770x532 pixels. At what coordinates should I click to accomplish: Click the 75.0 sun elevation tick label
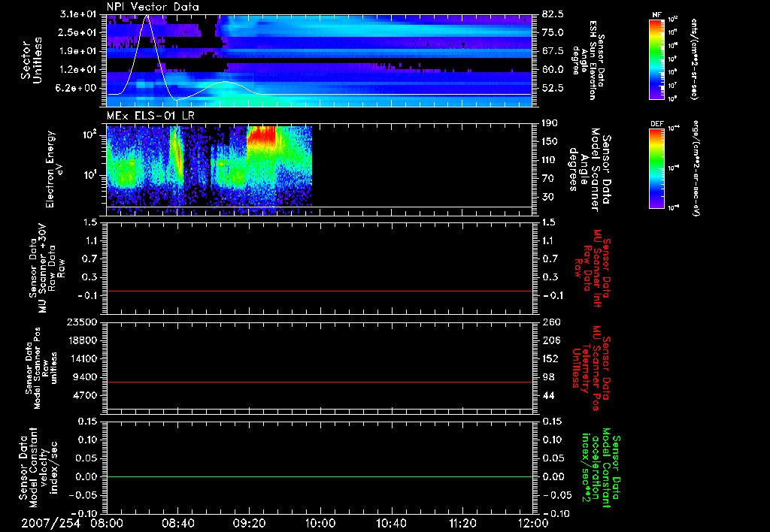click(x=553, y=33)
